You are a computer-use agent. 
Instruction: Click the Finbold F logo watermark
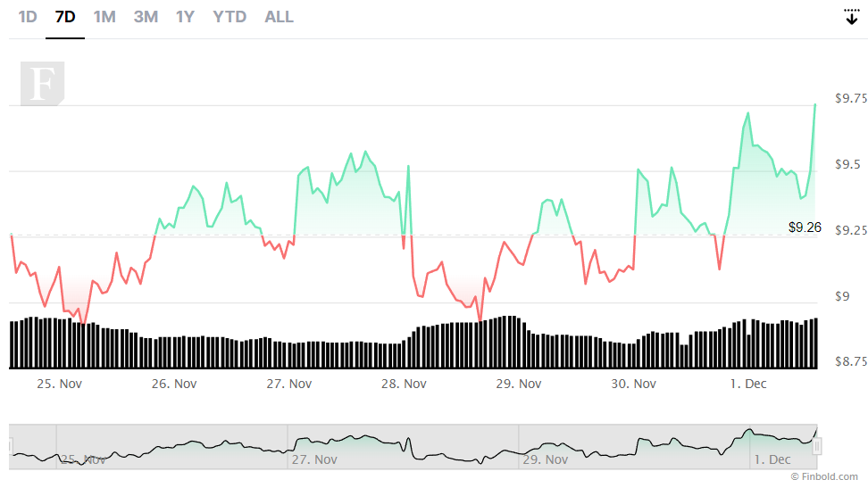tap(43, 84)
